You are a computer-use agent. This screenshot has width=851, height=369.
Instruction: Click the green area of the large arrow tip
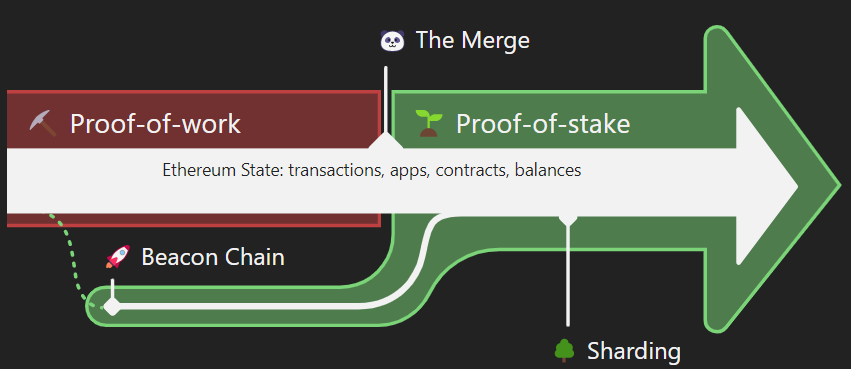click(814, 186)
